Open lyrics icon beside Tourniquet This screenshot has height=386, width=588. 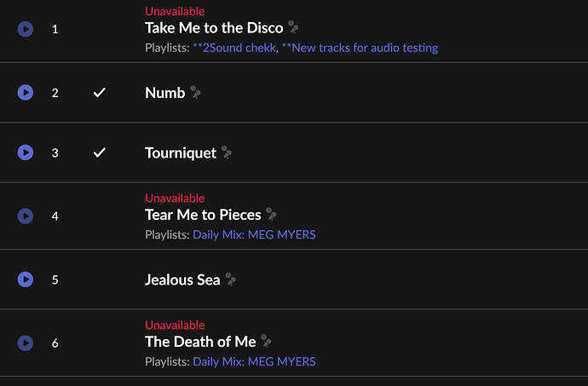point(226,152)
